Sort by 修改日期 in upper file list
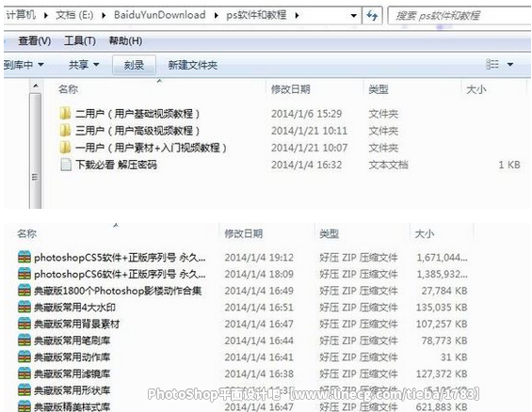 click(290, 89)
